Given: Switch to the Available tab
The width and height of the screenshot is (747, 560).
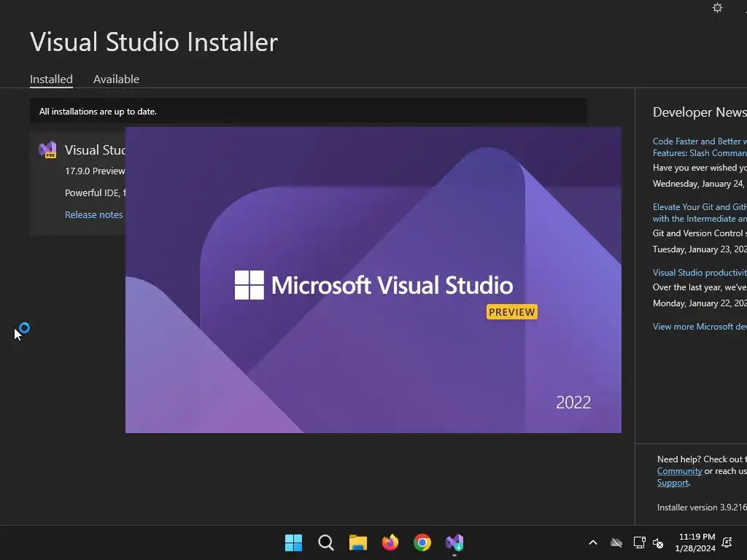Looking at the screenshot, I should pos(116,79).
